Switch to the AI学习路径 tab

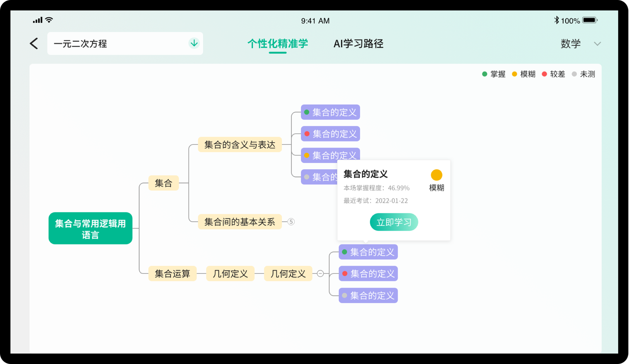(x=358, y=44)
